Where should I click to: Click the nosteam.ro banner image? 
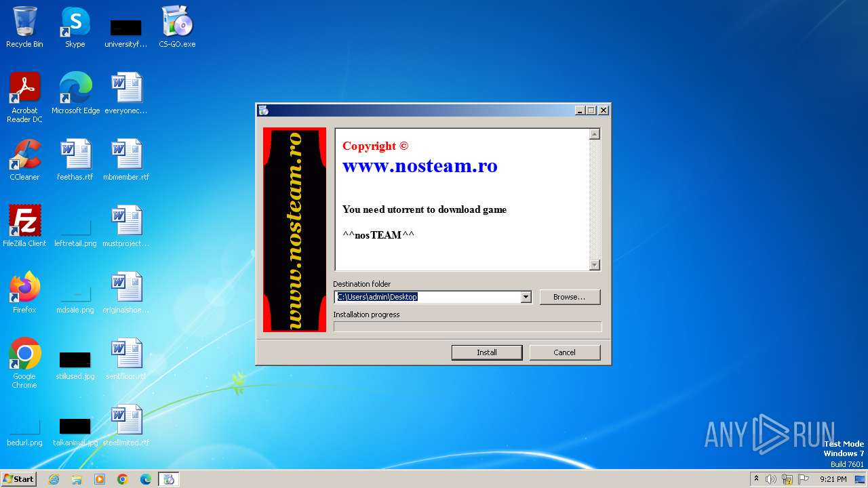coord(294,230)
